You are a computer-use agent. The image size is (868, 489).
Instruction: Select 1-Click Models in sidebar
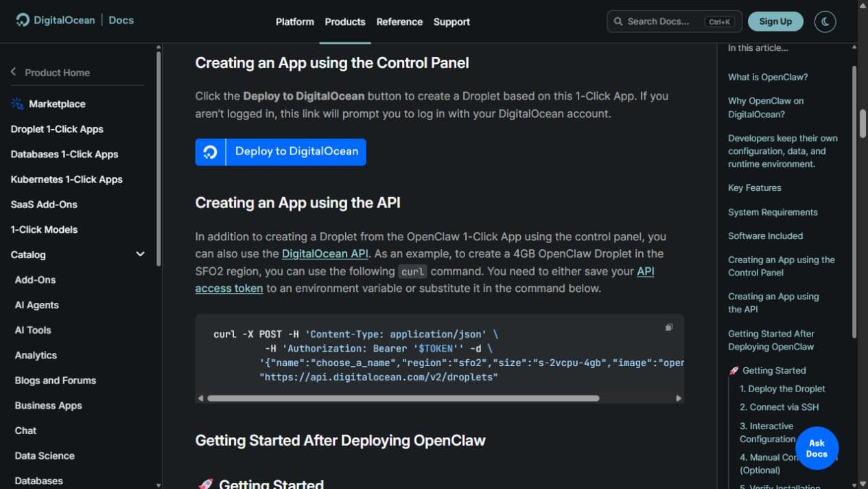click(44, 229)
